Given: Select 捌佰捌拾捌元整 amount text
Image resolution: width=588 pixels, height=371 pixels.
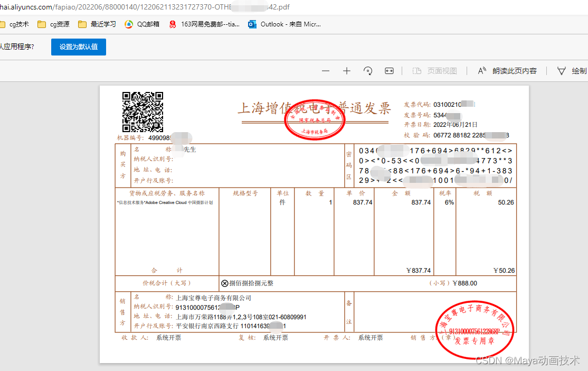Looking at the screenshot, I should pyautogui.click(x=251, y=283).
